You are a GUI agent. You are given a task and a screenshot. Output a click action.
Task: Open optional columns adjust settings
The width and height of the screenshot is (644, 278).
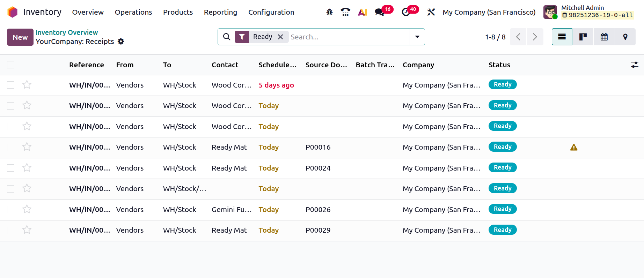(x=635, y=65)
